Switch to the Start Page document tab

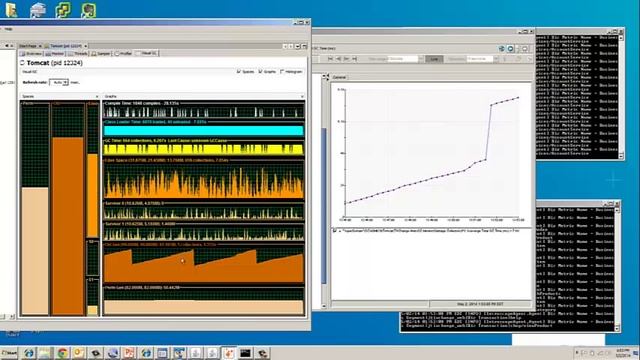coord(27,46)
